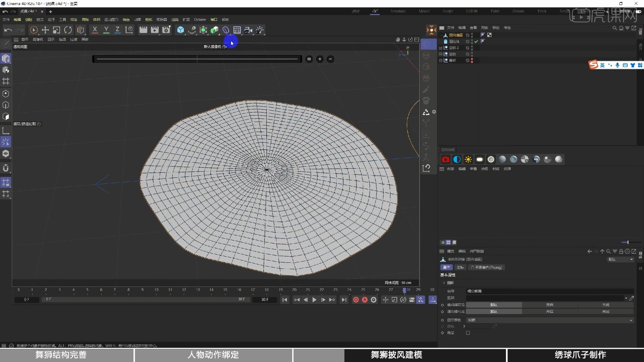
Task: Expand the 颜色 color chevron
Action: tap(464, 326)
